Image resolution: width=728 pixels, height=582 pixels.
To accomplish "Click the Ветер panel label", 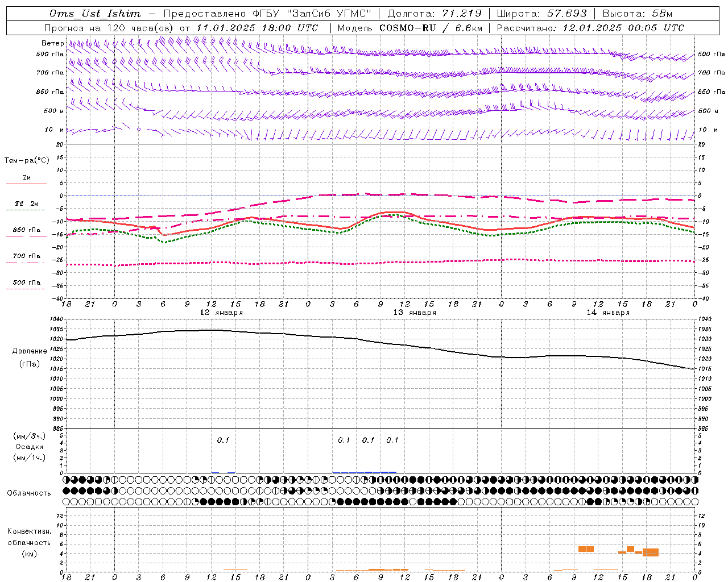I will (52, 43).
